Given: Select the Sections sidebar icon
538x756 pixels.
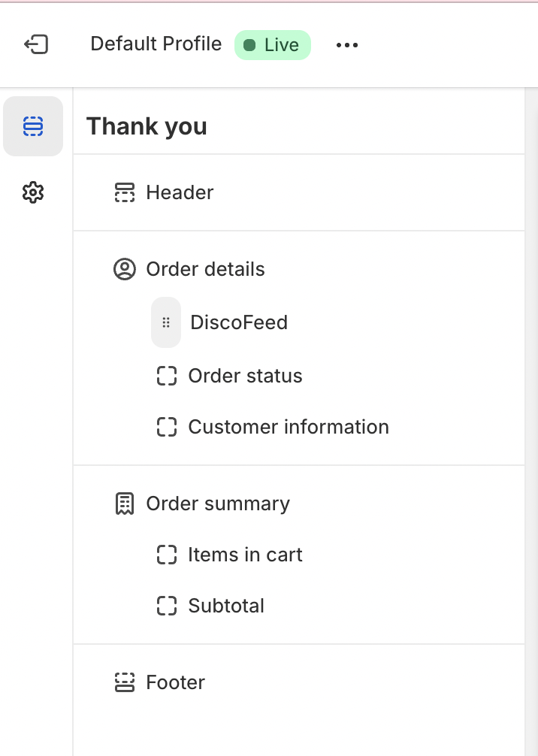Looking at the screenshot, I should [33, 126].
